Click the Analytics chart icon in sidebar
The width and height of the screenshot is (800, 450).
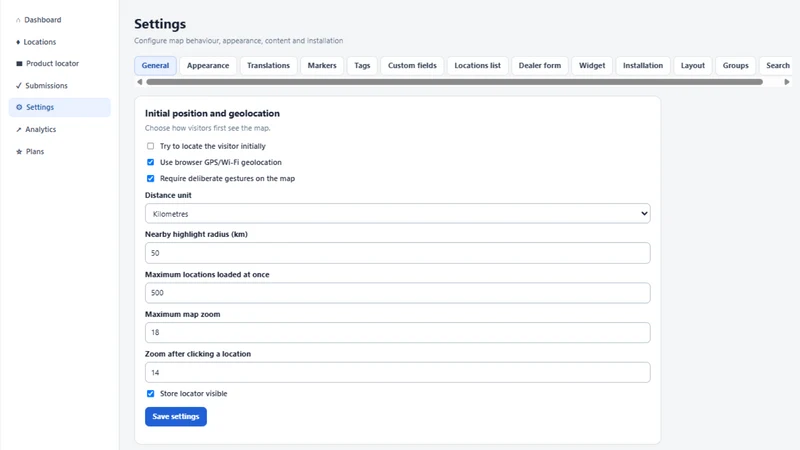click(19, 130)
